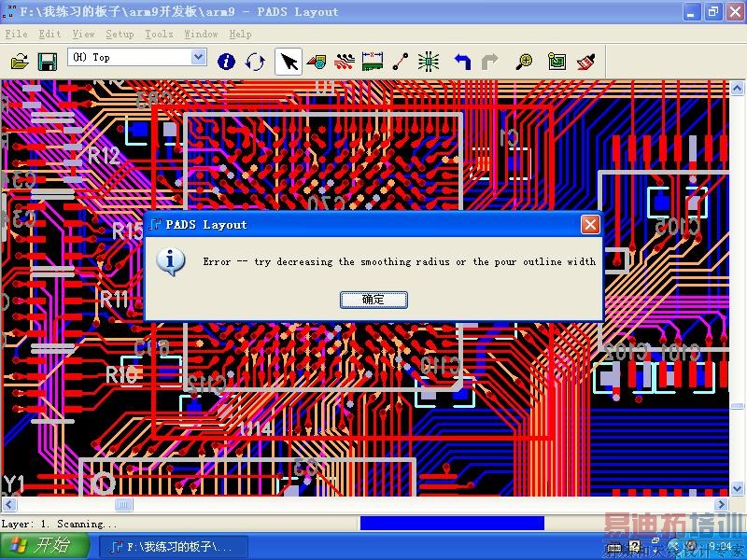Select the PADS Layout taskbar button
Screen dimensions: 747x560
pos(173,546)
